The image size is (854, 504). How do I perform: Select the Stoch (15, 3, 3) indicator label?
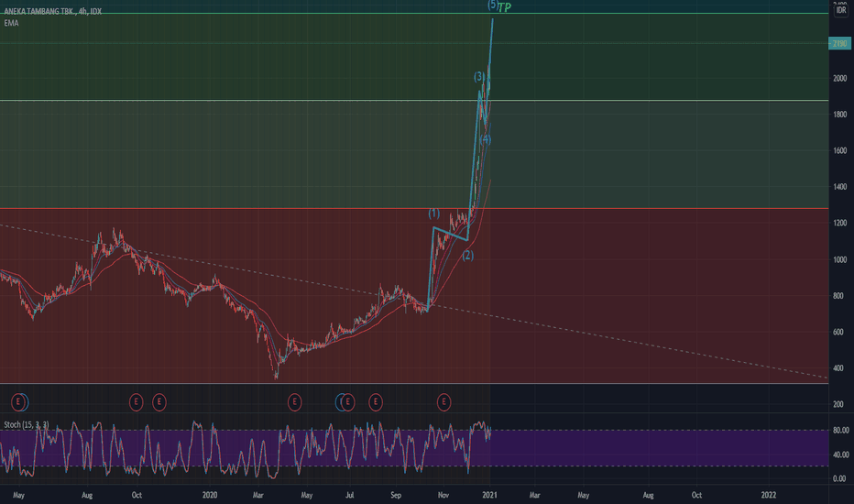pyautogui.click(x=27, y=424)
